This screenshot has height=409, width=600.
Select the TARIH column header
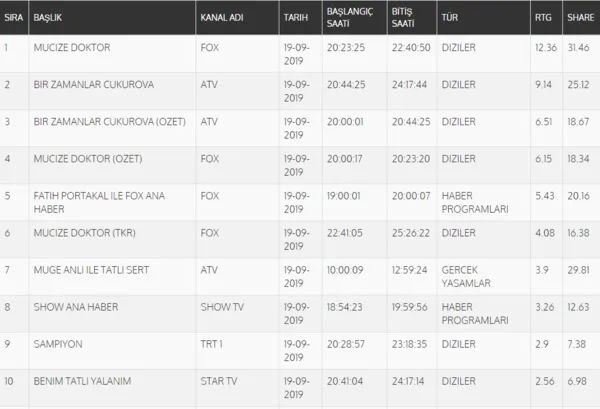coord(295,17)
